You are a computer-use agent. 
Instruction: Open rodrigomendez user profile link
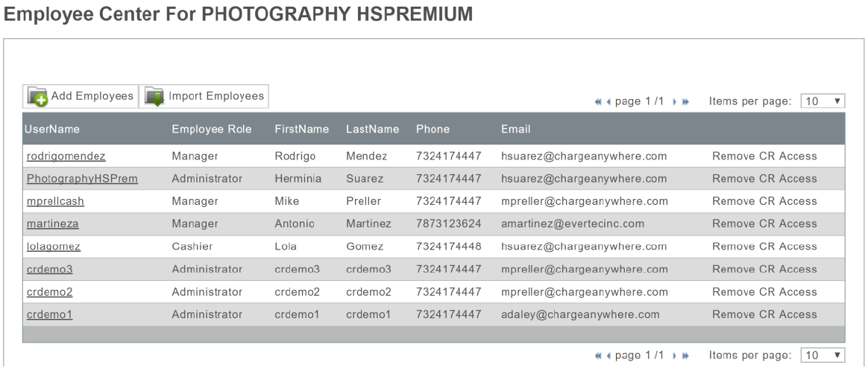(66, 156)
